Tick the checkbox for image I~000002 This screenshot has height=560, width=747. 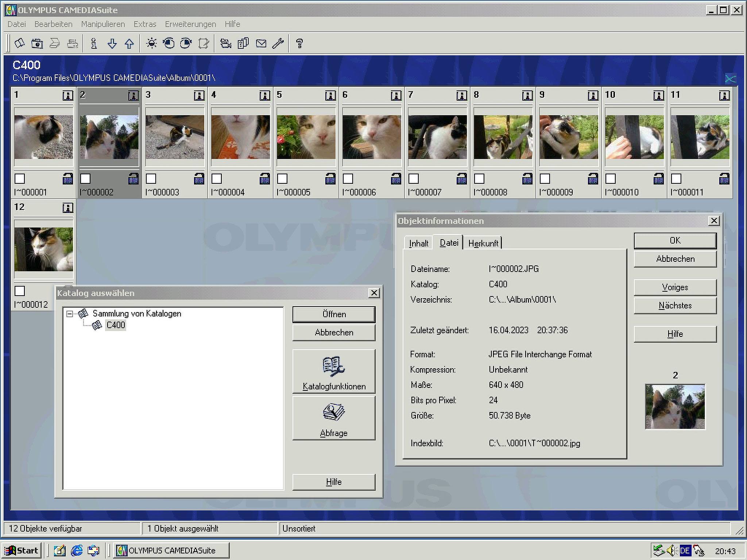(85, 179)
